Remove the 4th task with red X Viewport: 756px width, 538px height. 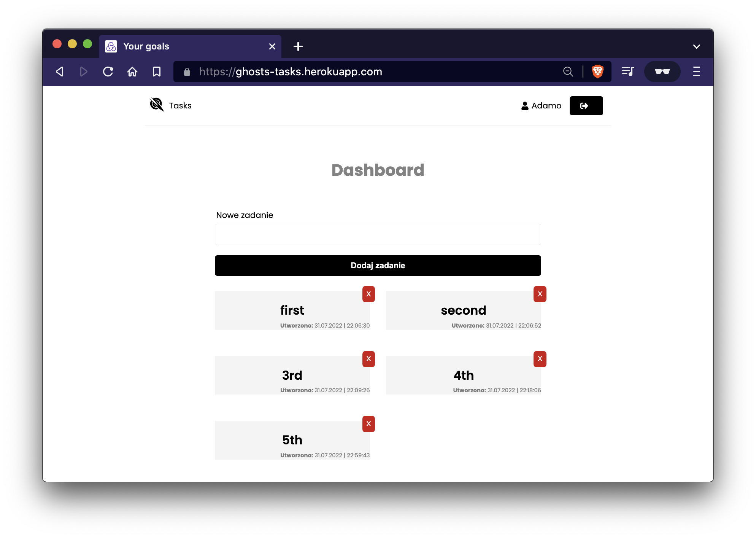[540, 359]
